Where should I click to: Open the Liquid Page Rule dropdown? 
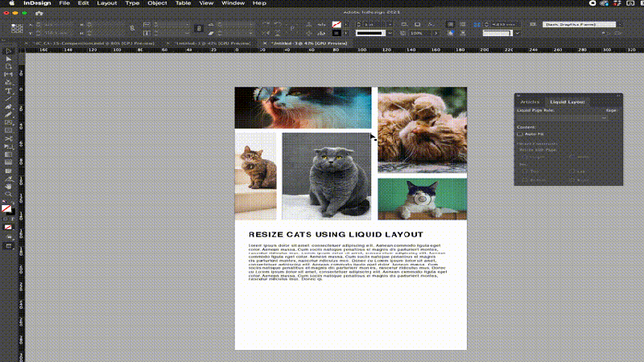click(x=562, y=117)
